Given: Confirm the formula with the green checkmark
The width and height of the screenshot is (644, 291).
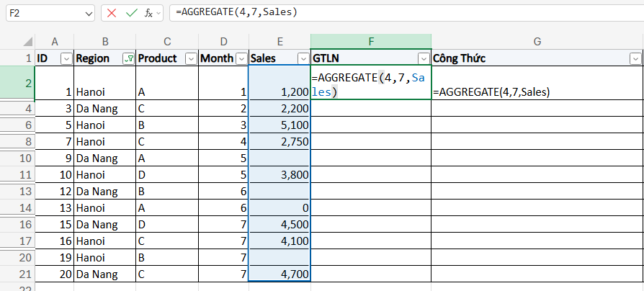Looking at the screenshot, I should tap(131, 12).
